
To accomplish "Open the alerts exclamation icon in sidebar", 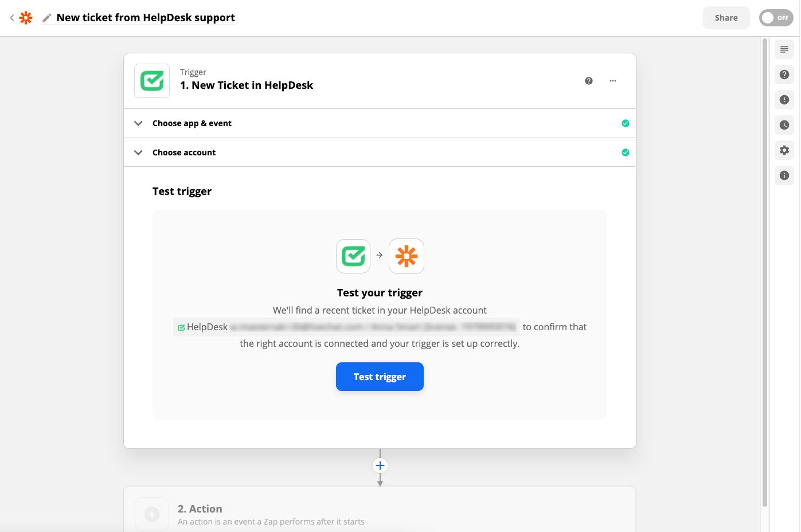I will (x=784, y=100).
